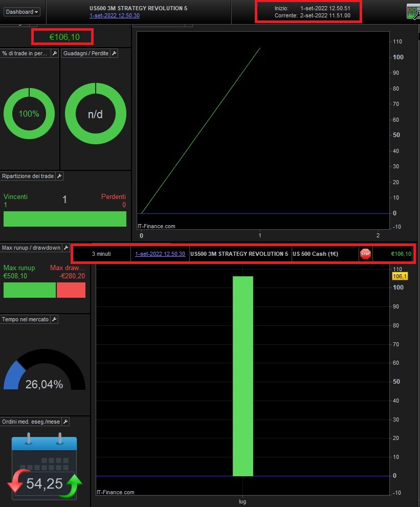Image resolution: width=420 pixels, height=507 pixels.
Task: Select the Tempo nel mercato tab
Action: [25, 319]
